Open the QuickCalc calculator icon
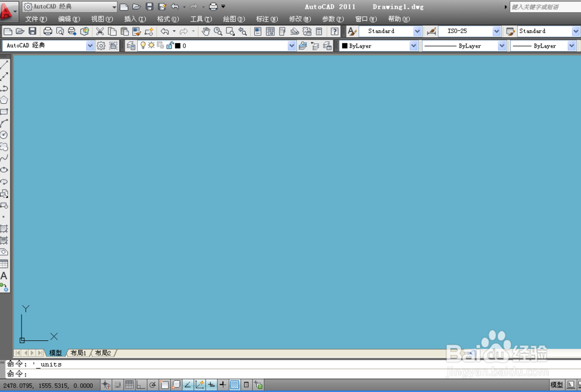 (x=319, y=31)
